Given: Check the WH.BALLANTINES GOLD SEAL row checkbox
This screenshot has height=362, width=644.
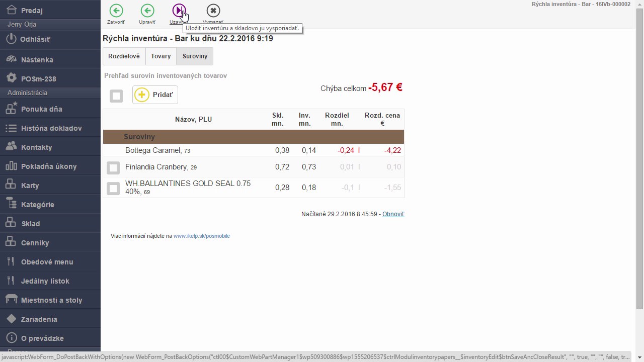Looking at the screenshot, I should pyautogui.click(x=113, y=188).
